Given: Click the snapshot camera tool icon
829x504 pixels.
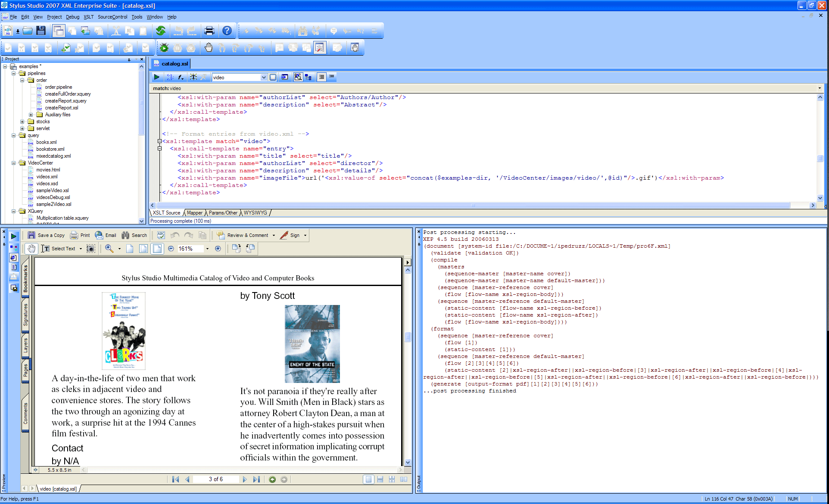Looking at the screenshot, I should click(x=91, y=249).
